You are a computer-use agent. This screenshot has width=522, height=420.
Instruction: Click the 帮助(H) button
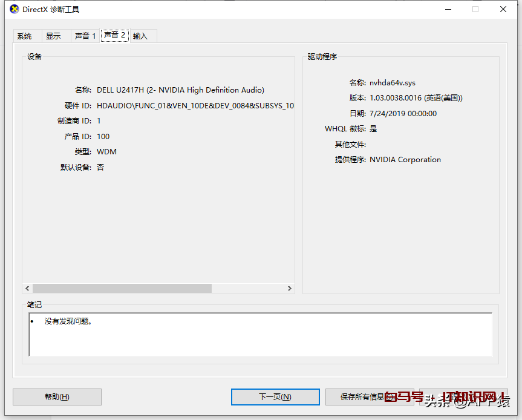(x=57, y=397)
